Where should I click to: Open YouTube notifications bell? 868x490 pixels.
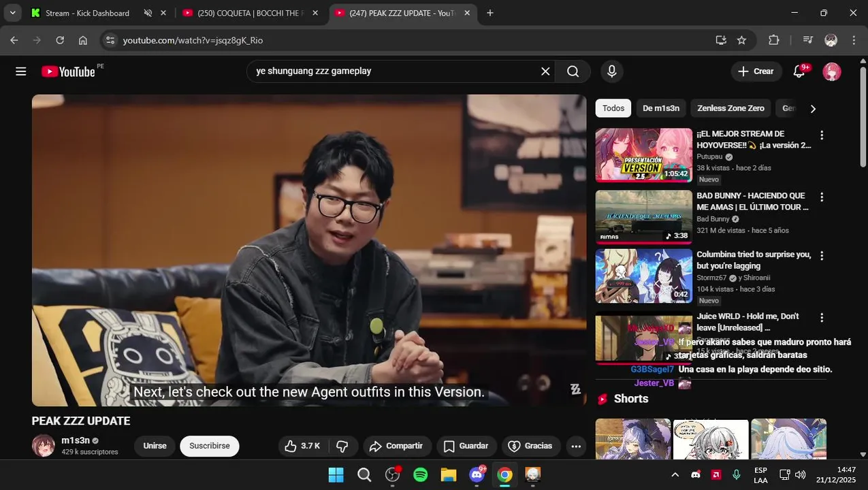[x=800, y=71]
